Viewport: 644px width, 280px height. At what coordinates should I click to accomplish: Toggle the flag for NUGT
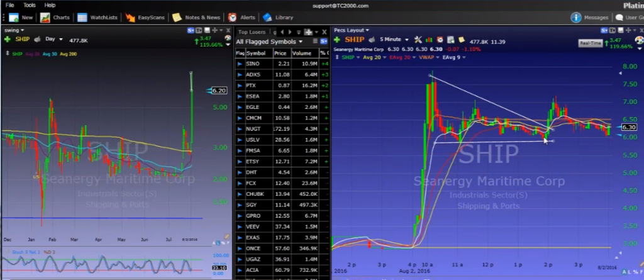tap(240, 129)
